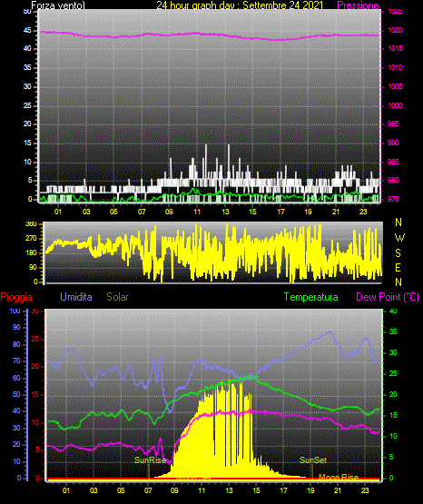Click the '180' wind direction axis value

coord(31,253)
